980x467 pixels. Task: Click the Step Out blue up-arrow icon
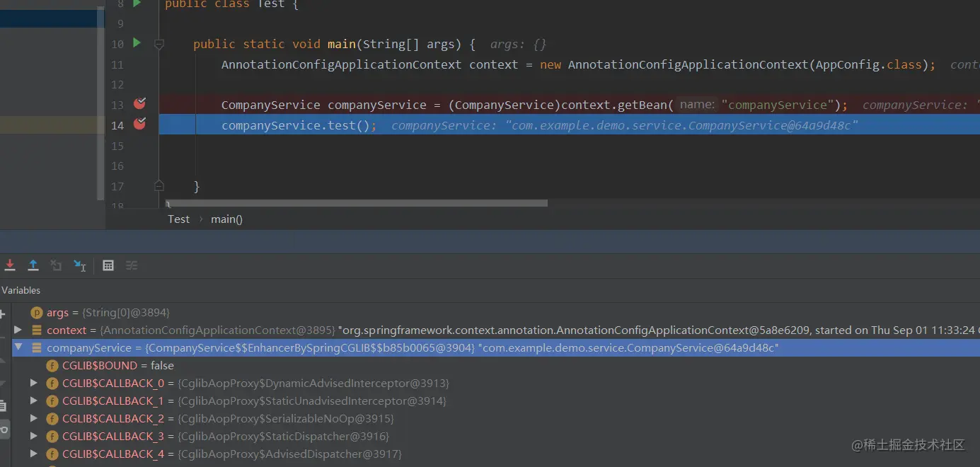click(x=33, y=265)
